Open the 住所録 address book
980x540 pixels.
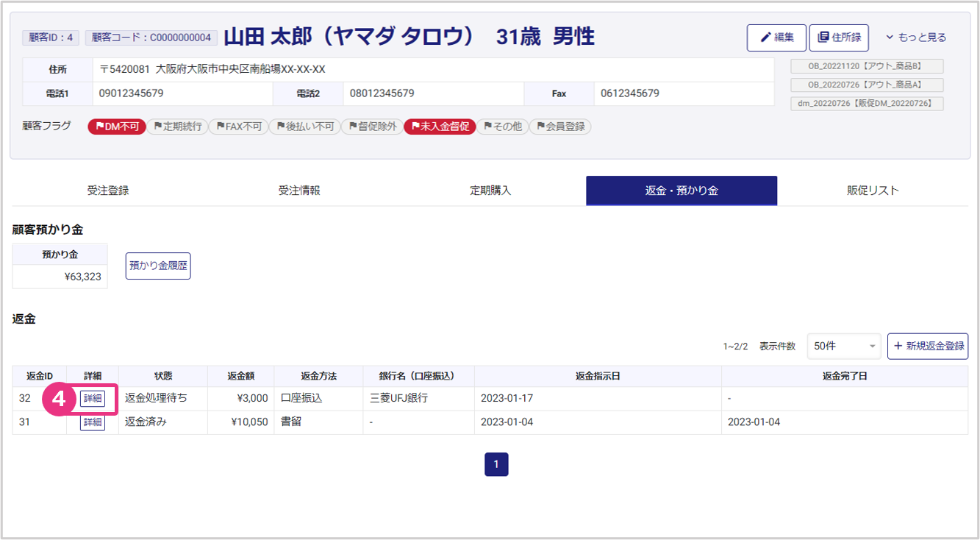(x=839, y=38)
